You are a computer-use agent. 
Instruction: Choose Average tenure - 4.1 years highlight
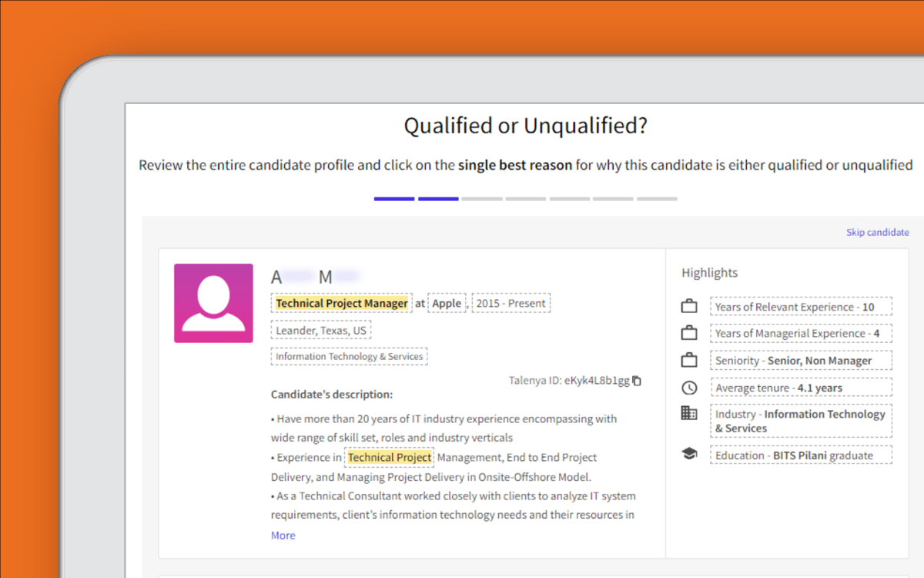pos(801,388)
